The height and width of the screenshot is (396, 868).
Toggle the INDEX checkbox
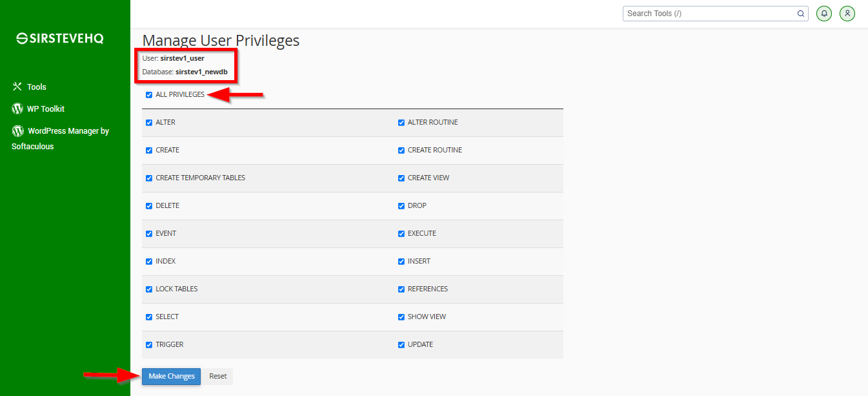coord(149,262)
